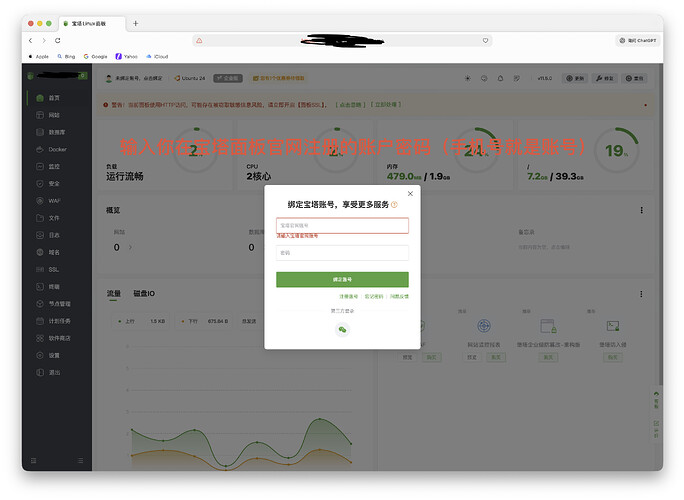
Task: Open 安全 security in the sidebar
Action: coord(54,183)
